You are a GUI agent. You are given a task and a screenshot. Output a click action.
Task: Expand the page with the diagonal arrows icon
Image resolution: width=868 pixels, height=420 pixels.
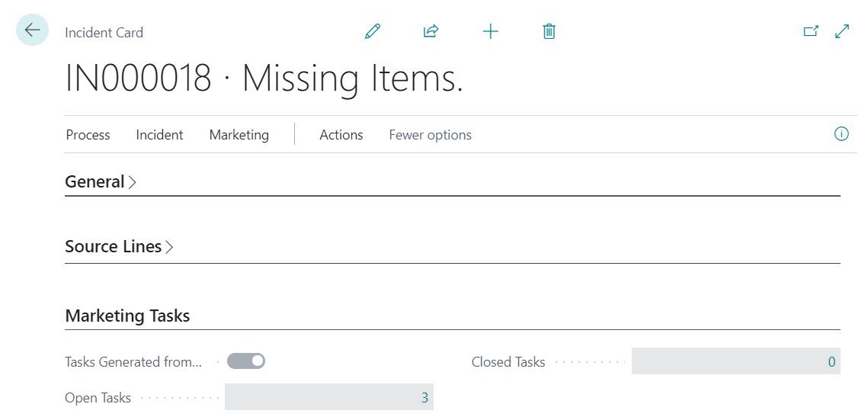click(x=842, y=31)
